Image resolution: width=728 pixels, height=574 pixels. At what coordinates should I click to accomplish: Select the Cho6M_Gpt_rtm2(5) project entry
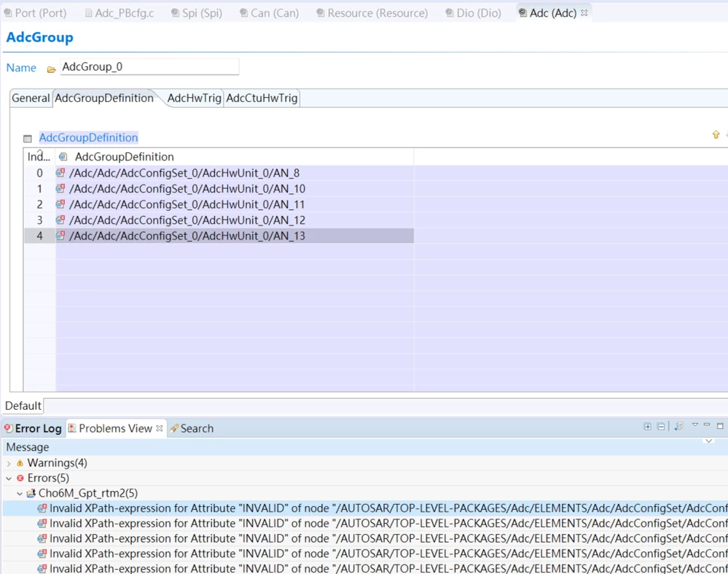[x=88, y=493]
